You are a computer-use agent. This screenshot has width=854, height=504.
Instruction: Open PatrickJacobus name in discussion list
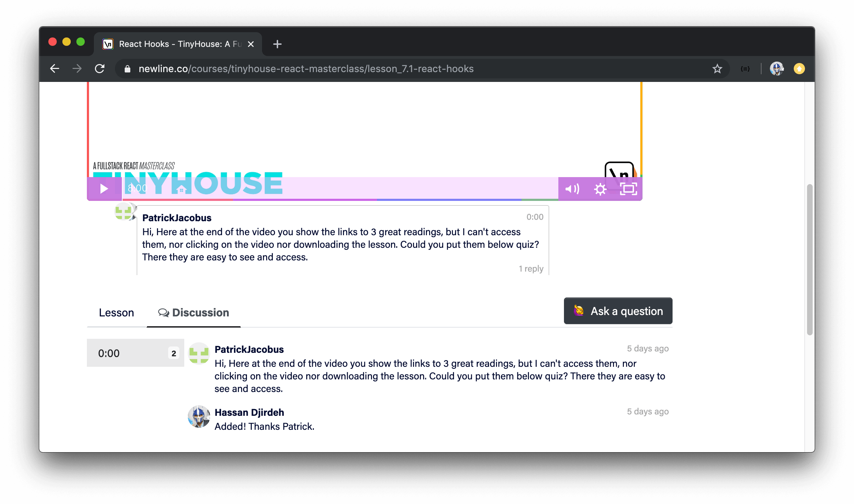[249, 349]
